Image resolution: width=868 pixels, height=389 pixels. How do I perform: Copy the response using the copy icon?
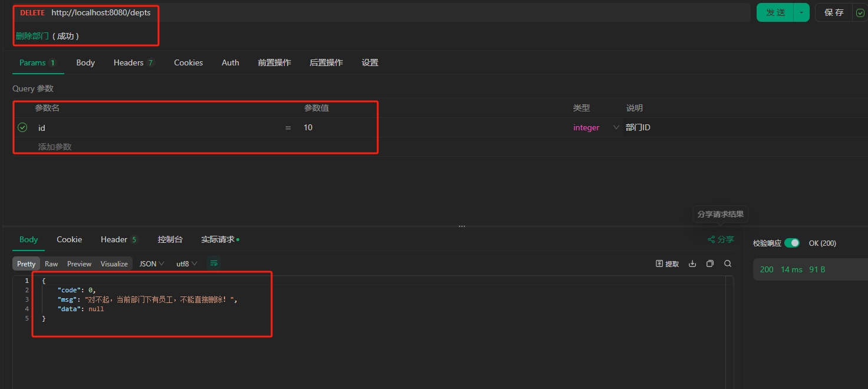[710, 263]
